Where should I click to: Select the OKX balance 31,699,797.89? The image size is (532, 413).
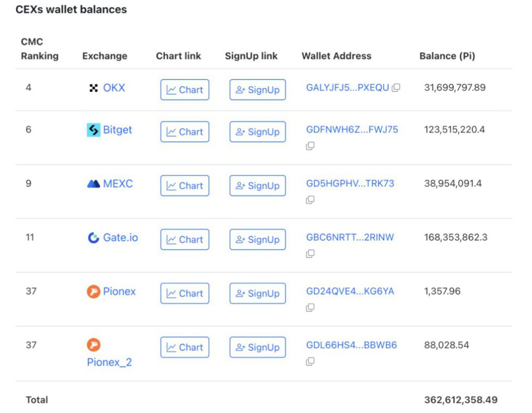tap(455, 88)
